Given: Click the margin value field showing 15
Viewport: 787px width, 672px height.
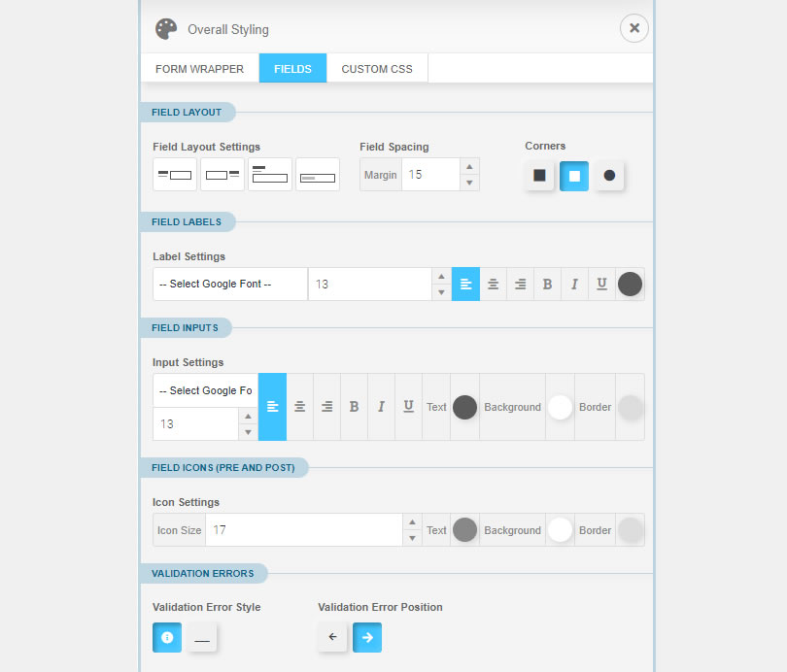Looking at the screenshot, I should (x=430, y=175).
